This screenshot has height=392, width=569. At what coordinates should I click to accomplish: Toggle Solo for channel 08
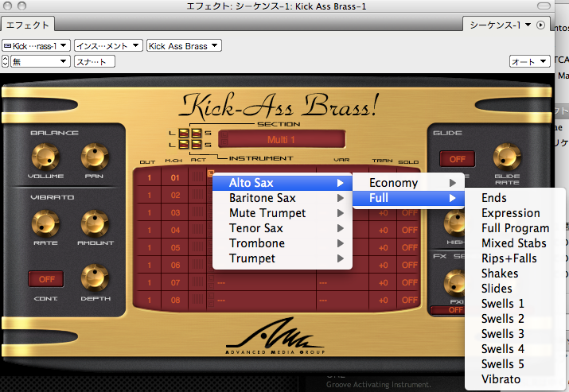coord(409,300)
